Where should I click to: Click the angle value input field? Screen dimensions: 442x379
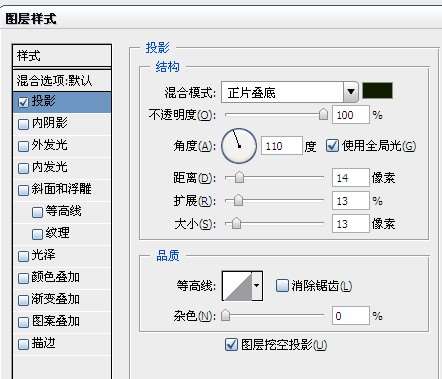click(x=282, y=146)
